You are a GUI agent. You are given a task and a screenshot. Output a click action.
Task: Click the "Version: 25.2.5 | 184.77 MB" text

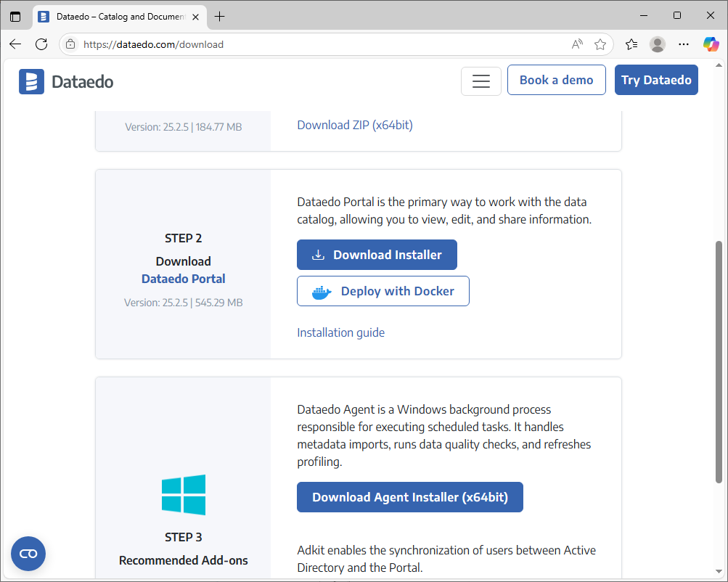point(184,127)
